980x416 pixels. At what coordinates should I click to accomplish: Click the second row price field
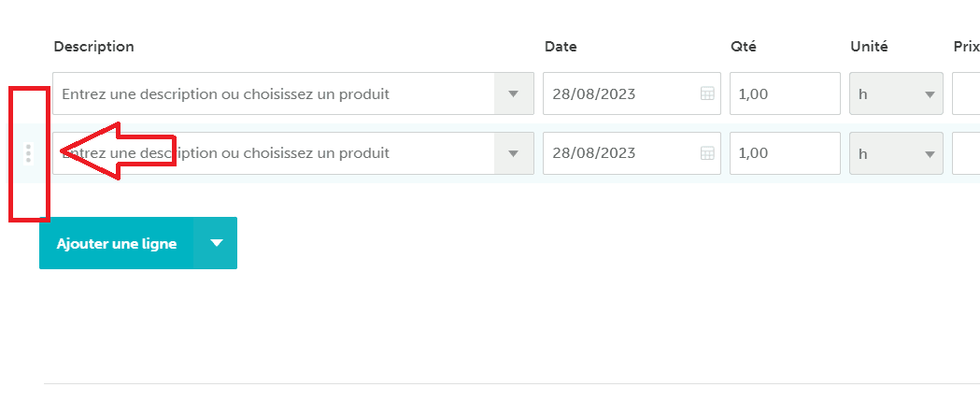click(x=966, y=153)
